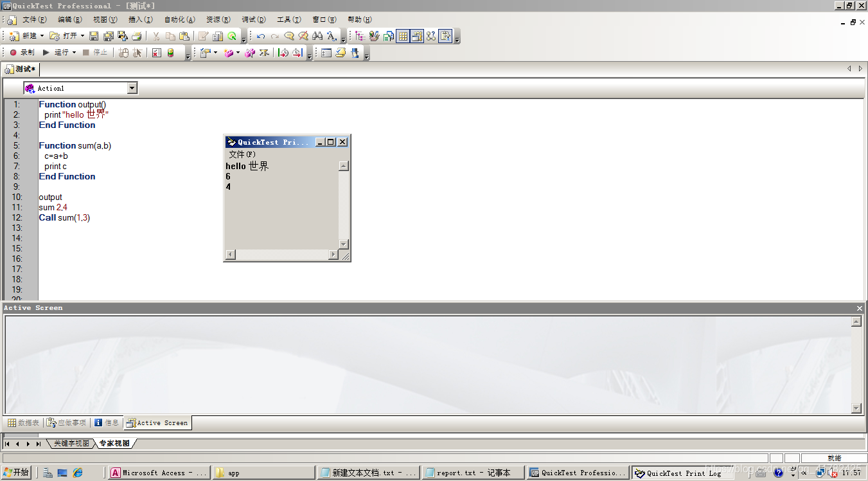Image resolution: width=868 pixels, height=481 pixels.
Task: Click the 运行 (Run) play button
Action: click(56, 53)
